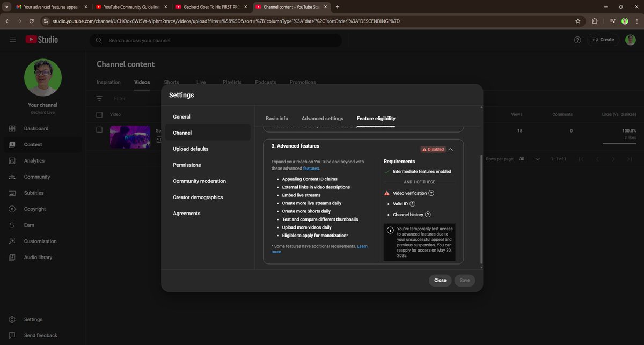Viewport: 644px width, 345px height.
Task: Toggle the hamburger menu icon
Action: pos(12,40)
